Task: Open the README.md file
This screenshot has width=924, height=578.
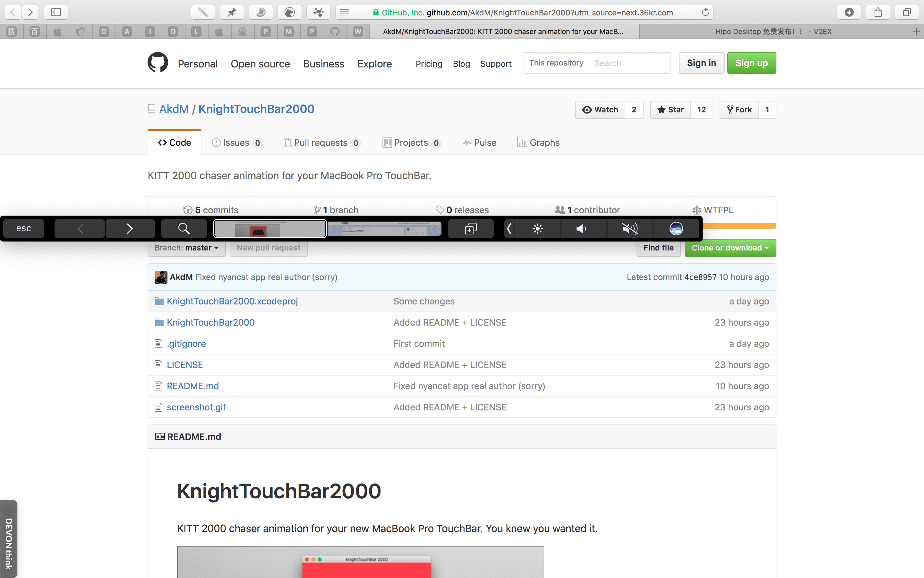Action: [193, 386]
